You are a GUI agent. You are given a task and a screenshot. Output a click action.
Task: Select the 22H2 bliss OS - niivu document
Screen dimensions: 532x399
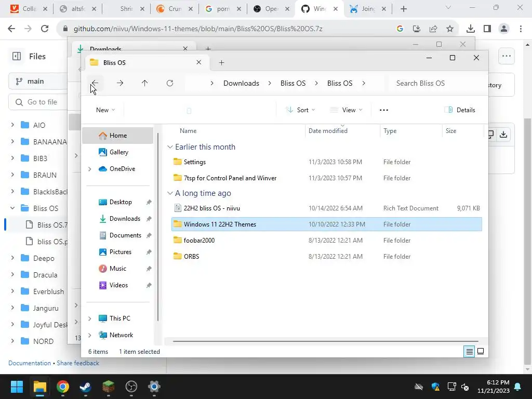[326, 208]
